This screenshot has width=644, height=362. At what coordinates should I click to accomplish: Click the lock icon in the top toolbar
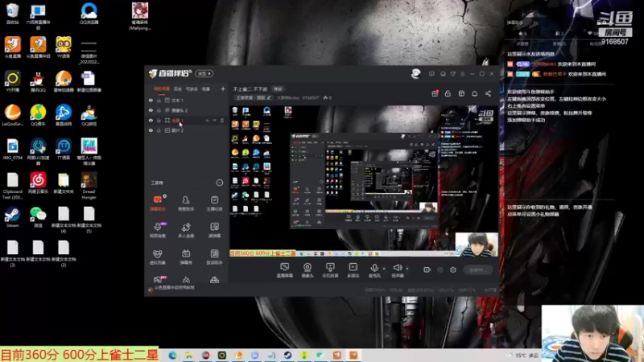(448, 93)
